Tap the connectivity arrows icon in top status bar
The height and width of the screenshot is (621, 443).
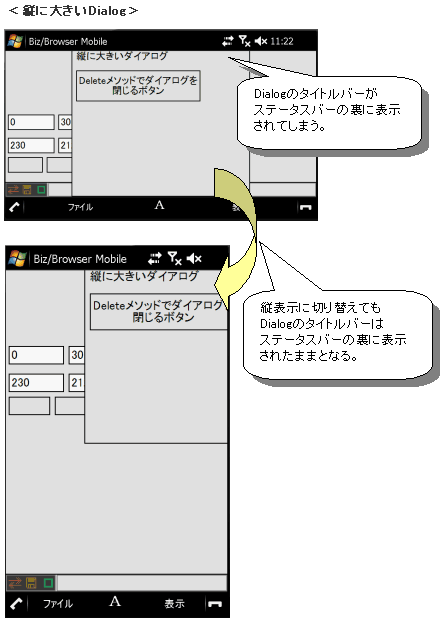click(227, 41)
